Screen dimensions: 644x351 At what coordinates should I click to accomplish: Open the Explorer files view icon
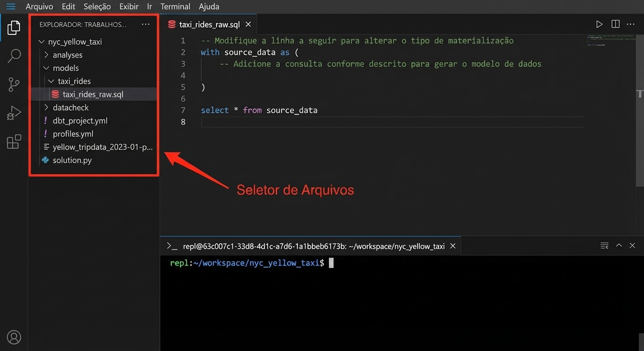click(14, 27)
